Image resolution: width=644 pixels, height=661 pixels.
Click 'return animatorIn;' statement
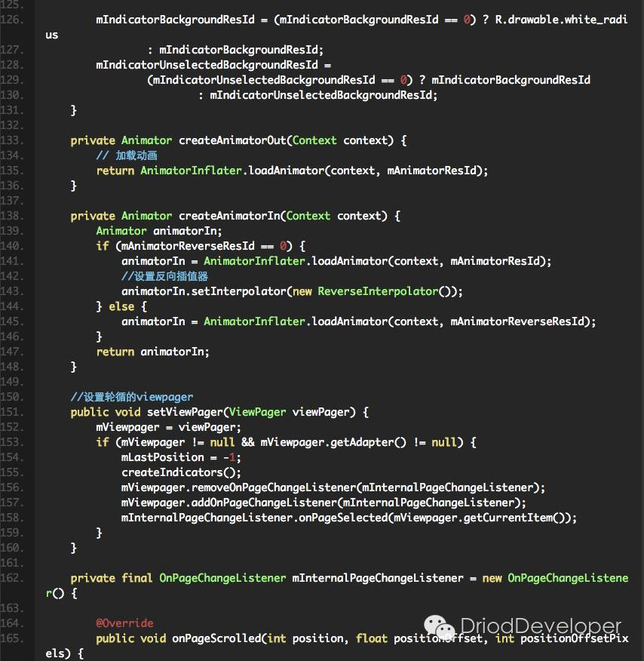point(152,352)
